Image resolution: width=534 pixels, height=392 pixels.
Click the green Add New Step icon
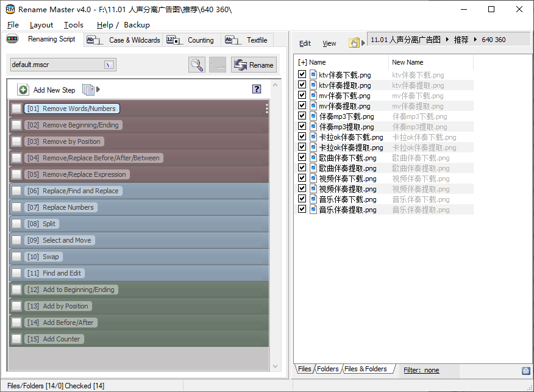pyautogui.click(x=23, y=90)
